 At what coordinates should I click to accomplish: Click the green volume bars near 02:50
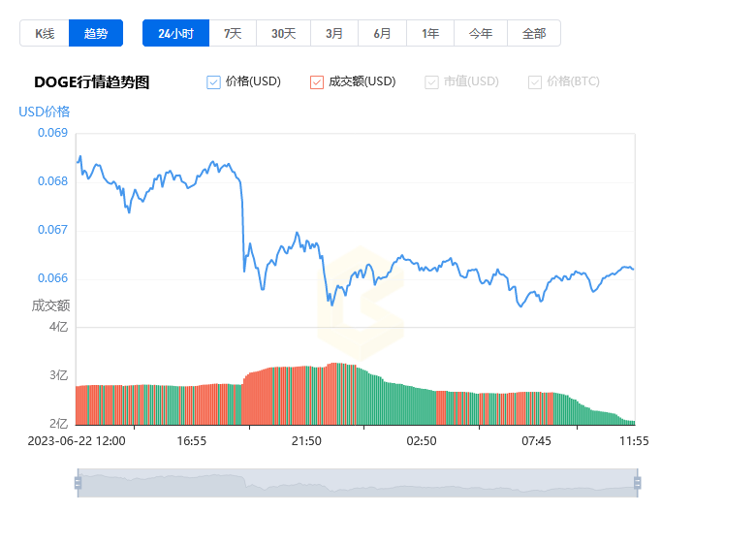point(421,407)
